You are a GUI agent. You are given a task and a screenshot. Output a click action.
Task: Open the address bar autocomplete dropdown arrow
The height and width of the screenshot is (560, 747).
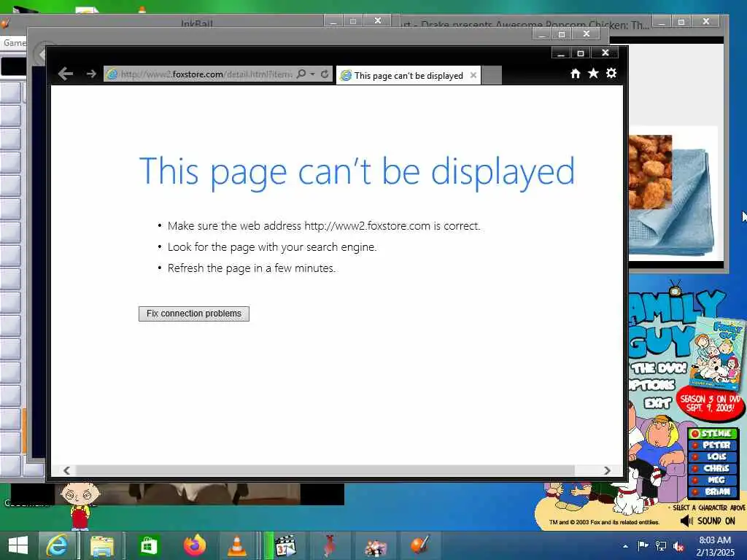tap(312, 74)
